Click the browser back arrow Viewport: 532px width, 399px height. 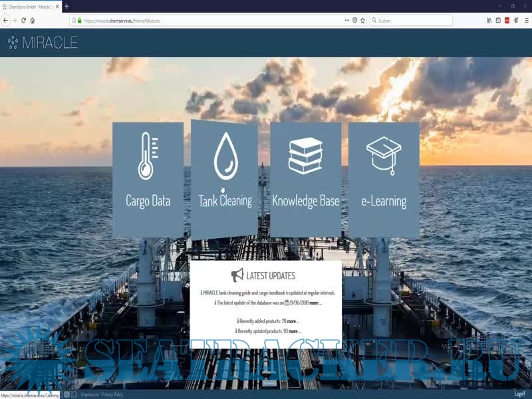pyautogui.click(x=6, y=21)
